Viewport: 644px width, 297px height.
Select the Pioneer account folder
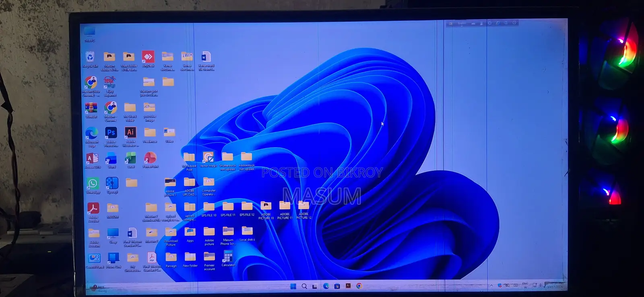(x=209, y=261)
